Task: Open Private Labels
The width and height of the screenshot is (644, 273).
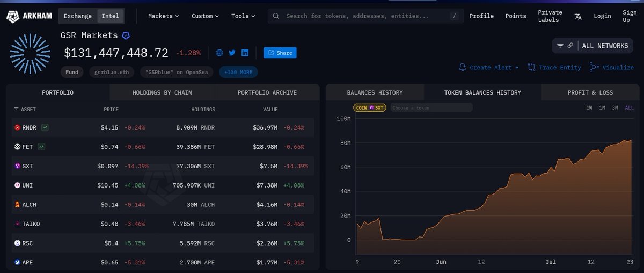Action: (x=550, y=16)
